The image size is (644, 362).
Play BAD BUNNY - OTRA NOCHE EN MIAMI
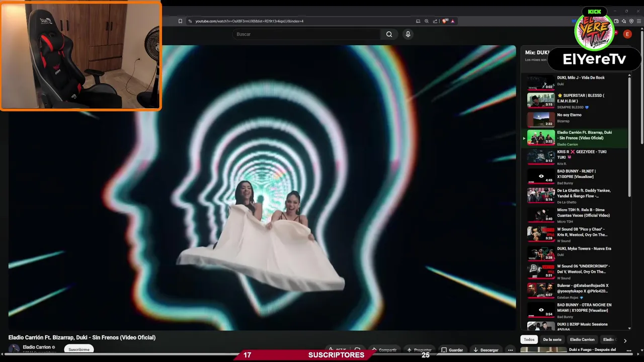(x=575, y=310)
